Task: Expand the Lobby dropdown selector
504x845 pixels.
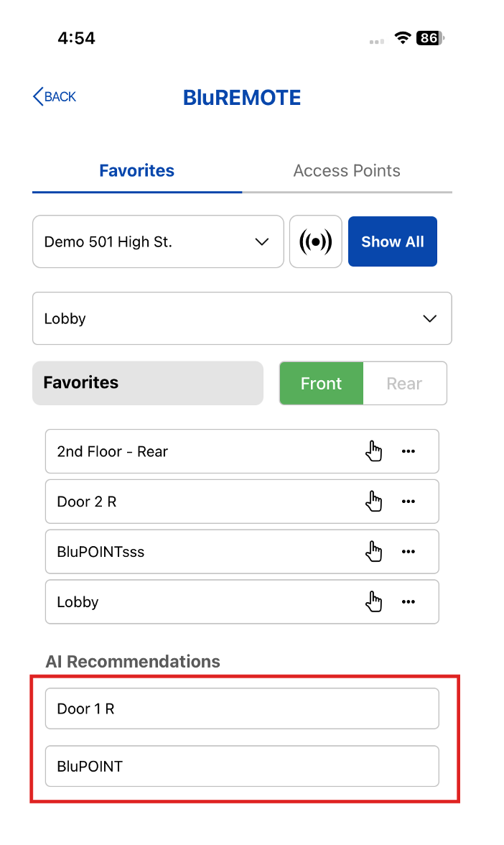Action: [242, 318]
